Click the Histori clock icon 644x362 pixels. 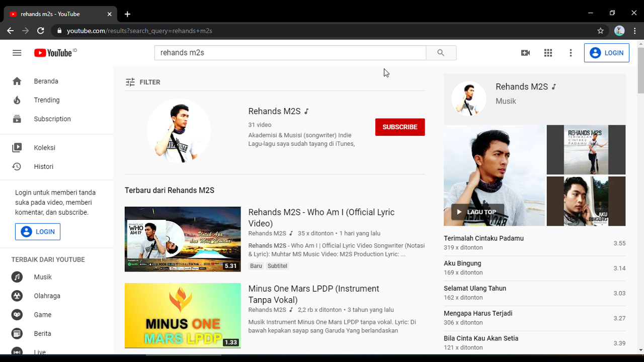tap(17, 166)
